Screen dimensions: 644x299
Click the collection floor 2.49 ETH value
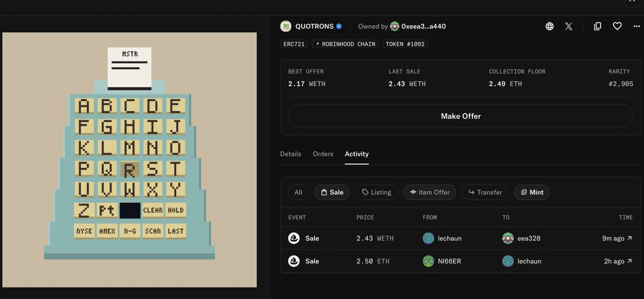[x=506, y=84]
